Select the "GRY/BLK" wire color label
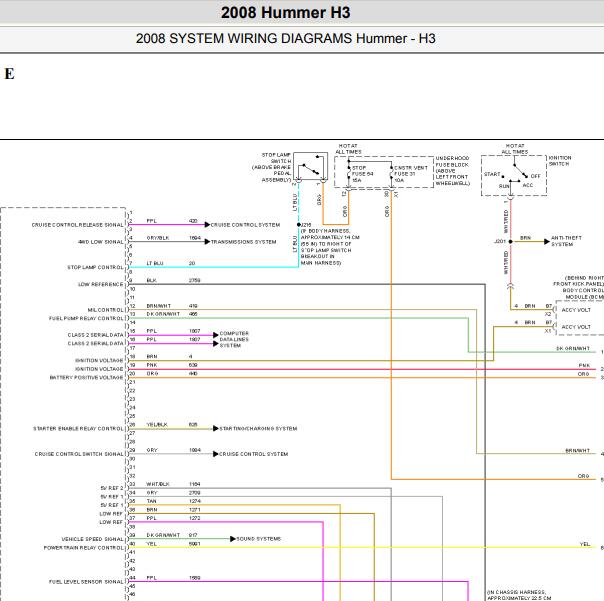604x601 pixels. pyautogui.click(x=158, y=238)
